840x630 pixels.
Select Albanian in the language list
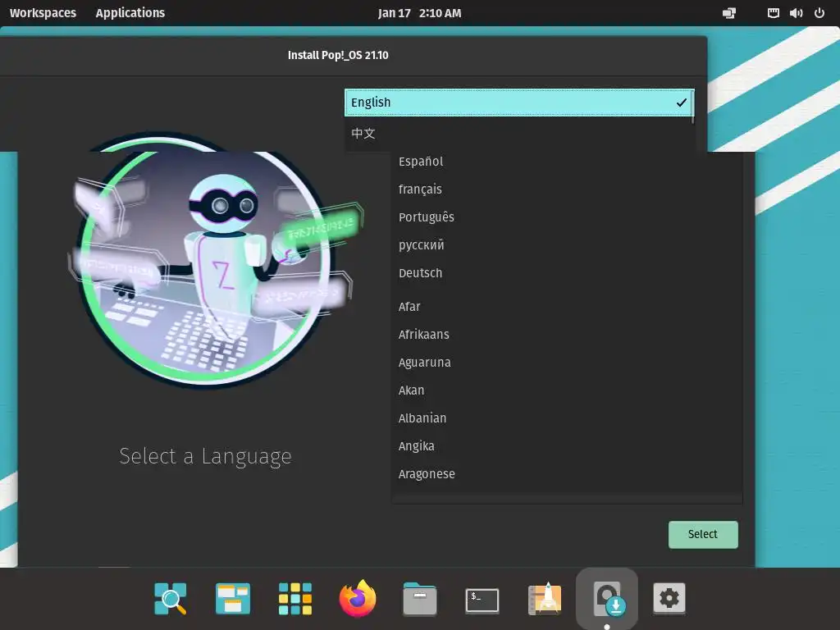[566, 418]
